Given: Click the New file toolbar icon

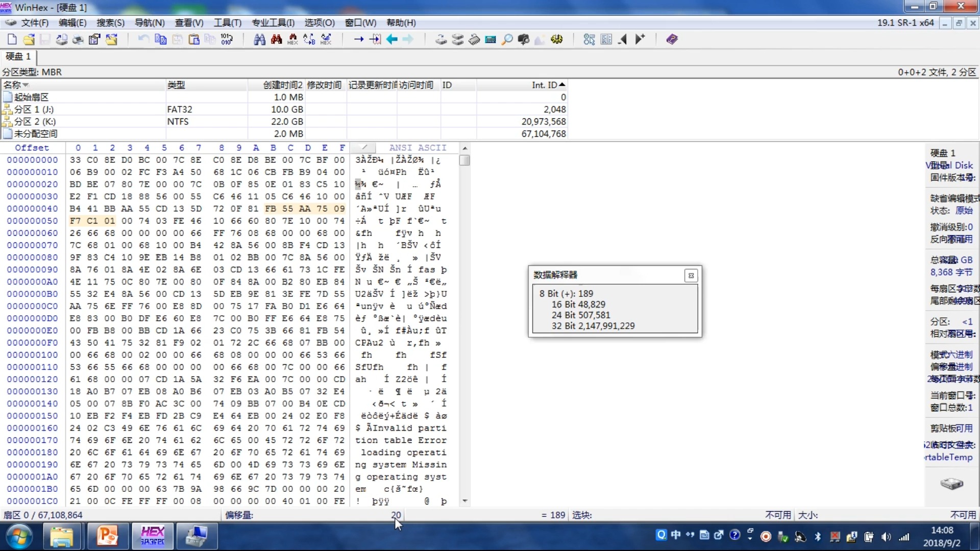Looking at the screenshot, I should 12,39.
